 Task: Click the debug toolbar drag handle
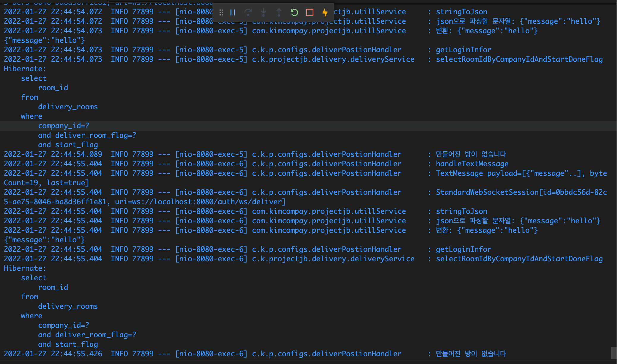click(221, 12)
